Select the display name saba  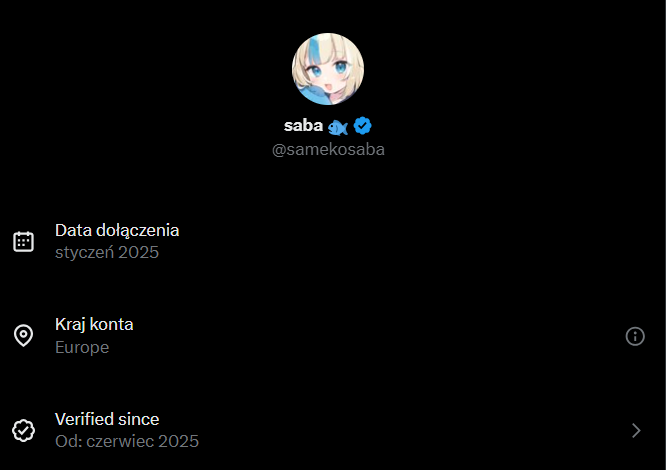(x=303, y=126)
